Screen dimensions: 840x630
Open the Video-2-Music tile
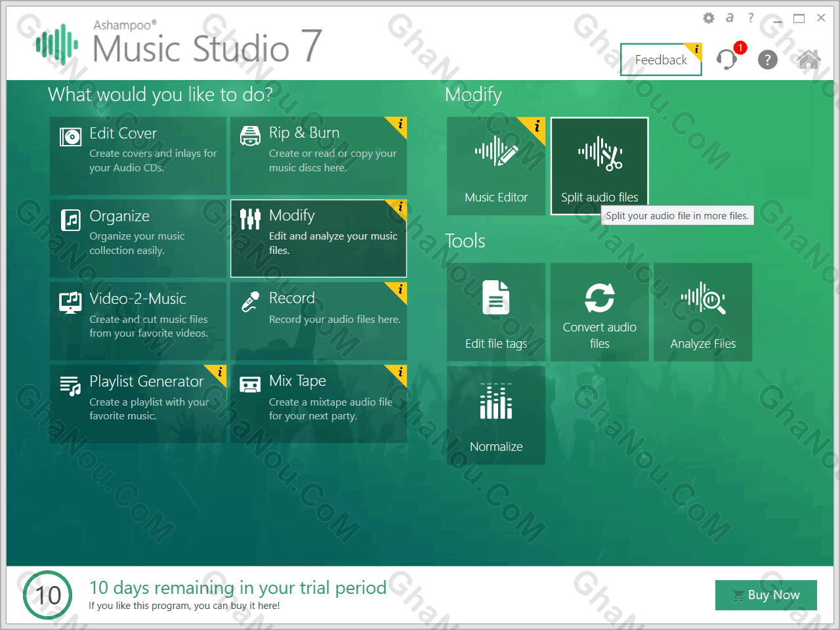coord(138,321)
